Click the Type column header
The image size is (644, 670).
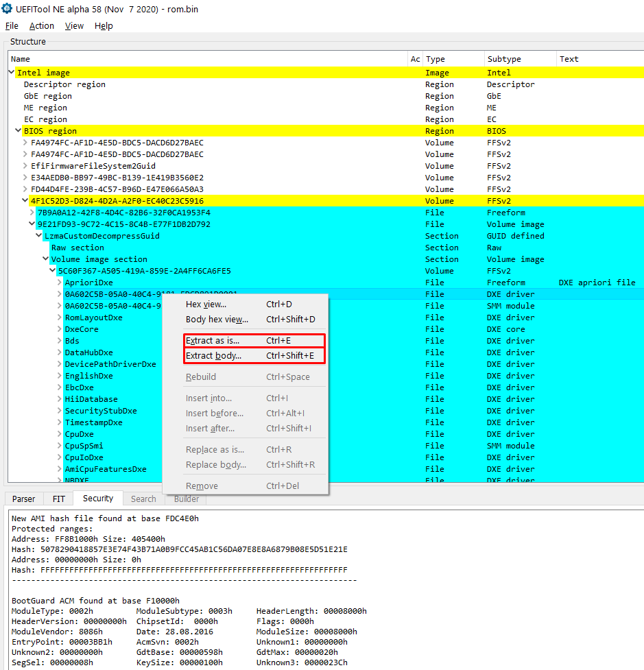pos(453,59)
